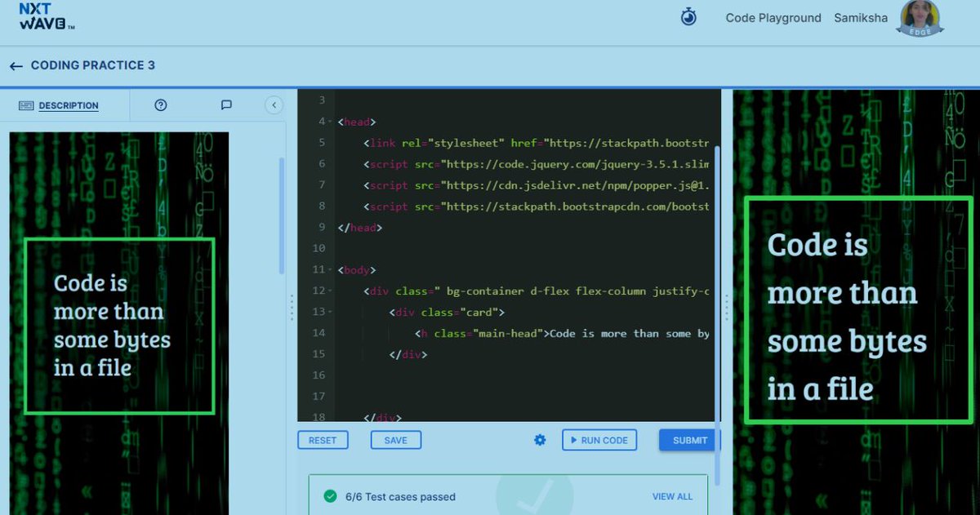Click the description panel scrollbar
The width and height of the screenshot is (980, 515).
(x=282, y=216)
